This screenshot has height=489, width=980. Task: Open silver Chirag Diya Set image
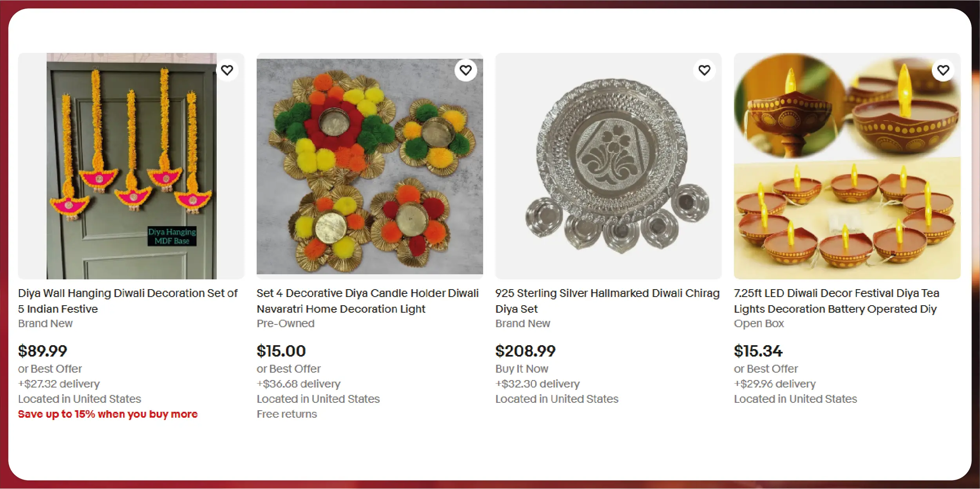(x=608, y=166)
